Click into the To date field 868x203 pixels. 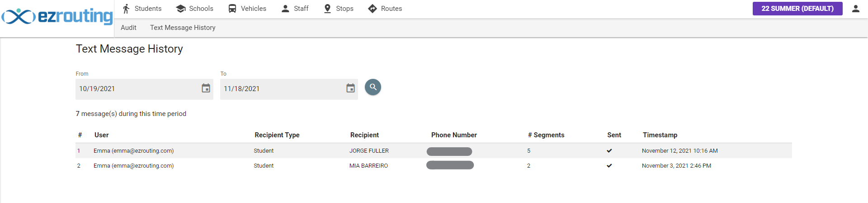point(283,89)
